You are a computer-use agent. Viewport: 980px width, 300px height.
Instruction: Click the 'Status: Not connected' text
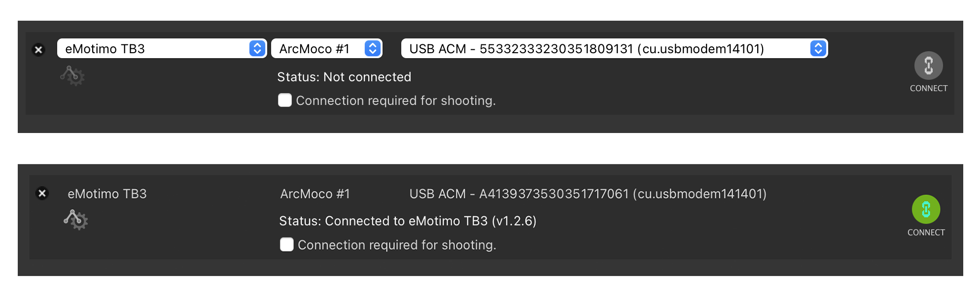coord(344,77)
